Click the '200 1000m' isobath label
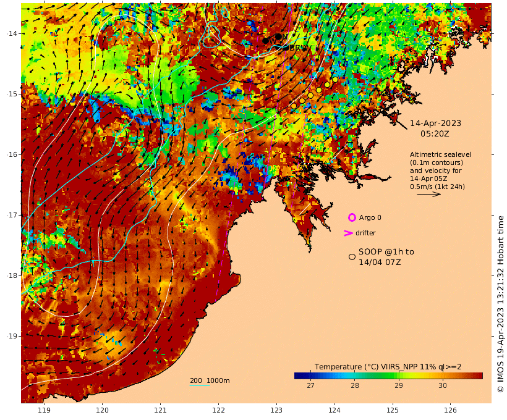Viewport: 507px width, 420px height. coord(210,380)
